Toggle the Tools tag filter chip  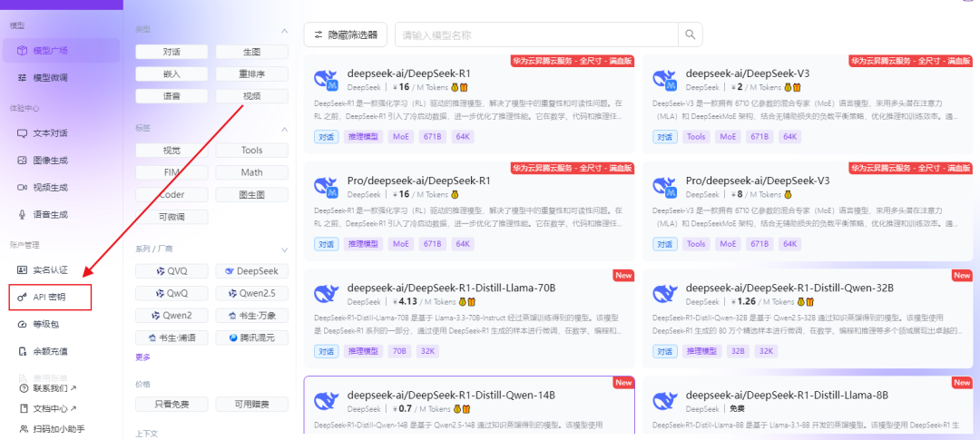click(x=252, y=150)
